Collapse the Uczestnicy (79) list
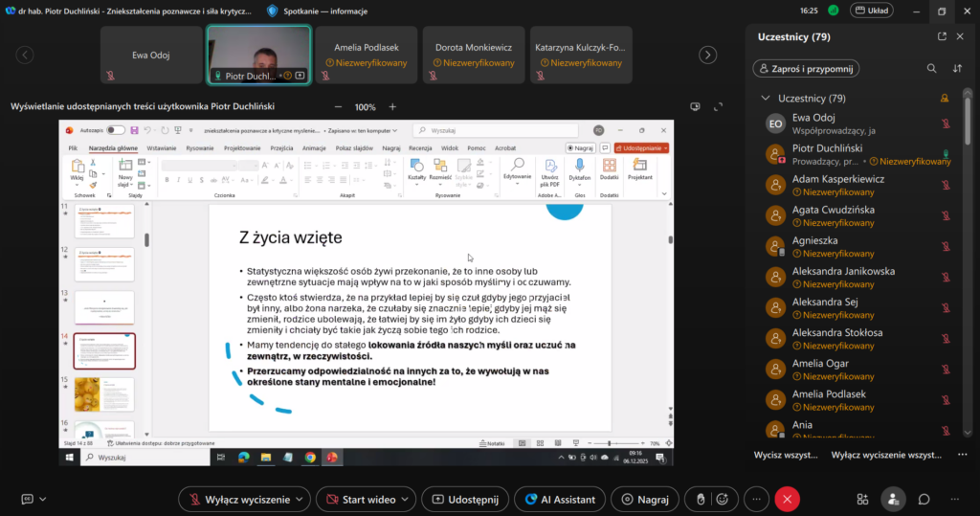Image resolution: width=980 pixels, height=516 pixels. pyautogui.click(x=765, y=99)
